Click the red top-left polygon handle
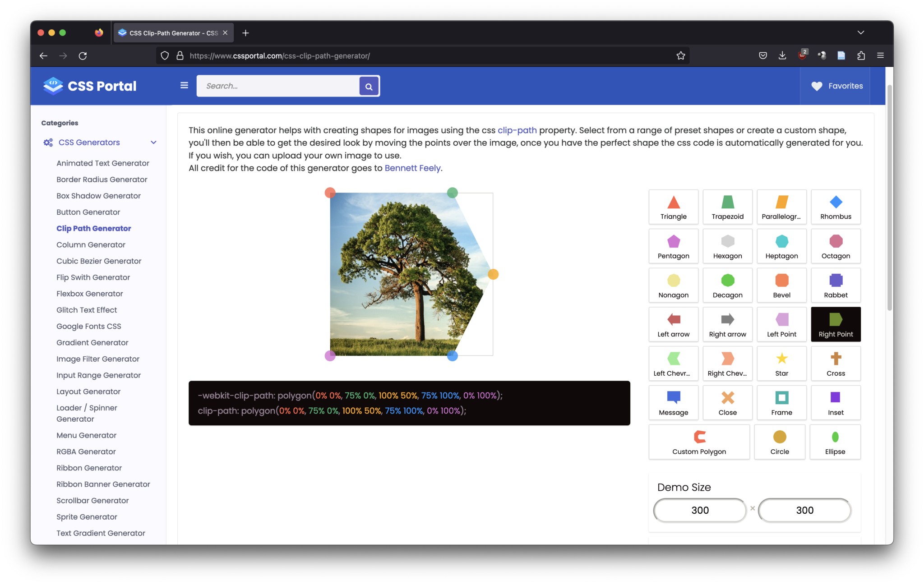This screenshot has height=585, width=924. pyautogui.click(x=330, y=193)
